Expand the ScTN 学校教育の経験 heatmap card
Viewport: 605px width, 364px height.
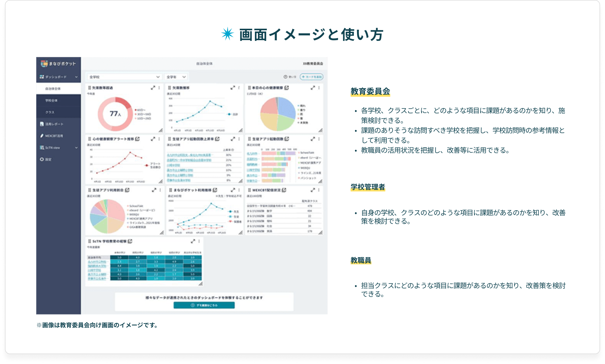[193, 241]
